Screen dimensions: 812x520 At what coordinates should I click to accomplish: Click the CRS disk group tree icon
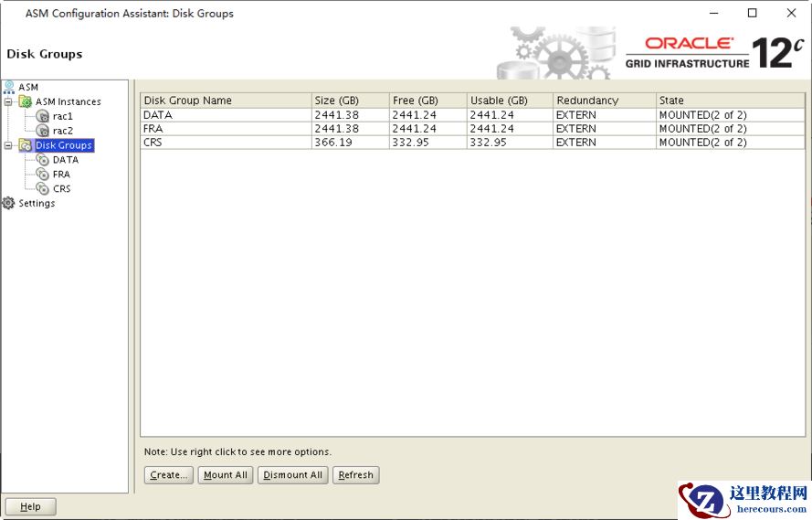coord(42,188)
